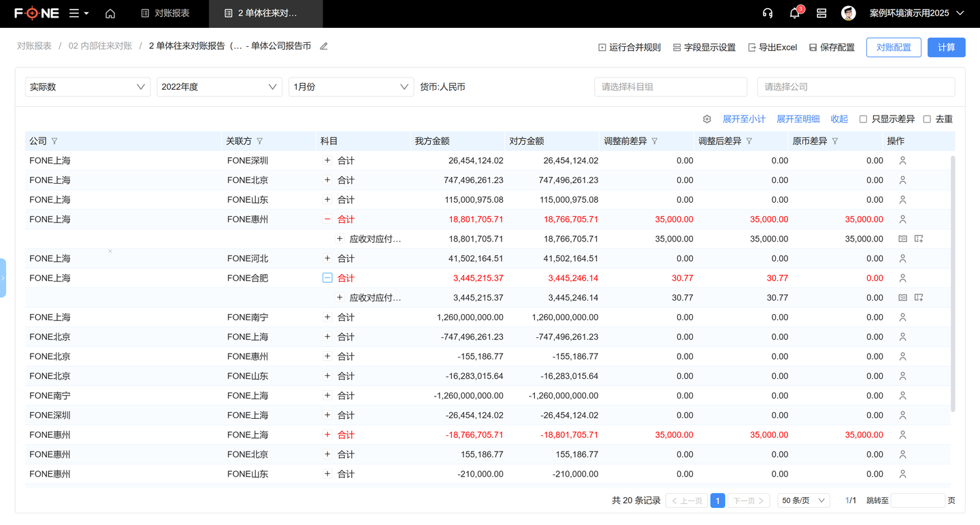折叠FONE合肥行的明细

(327, 277)
